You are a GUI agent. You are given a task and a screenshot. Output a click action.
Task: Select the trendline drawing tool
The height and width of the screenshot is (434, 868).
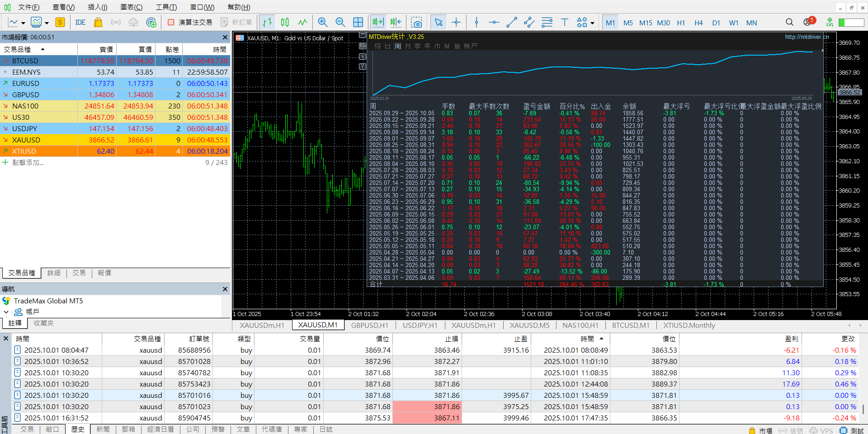pos(511,23)
